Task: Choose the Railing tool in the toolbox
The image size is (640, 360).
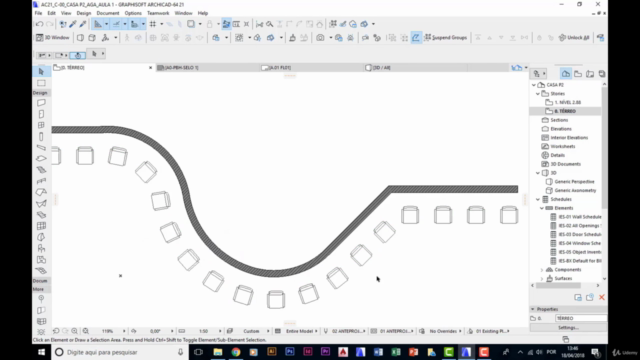Action: [x=41, y=181]
